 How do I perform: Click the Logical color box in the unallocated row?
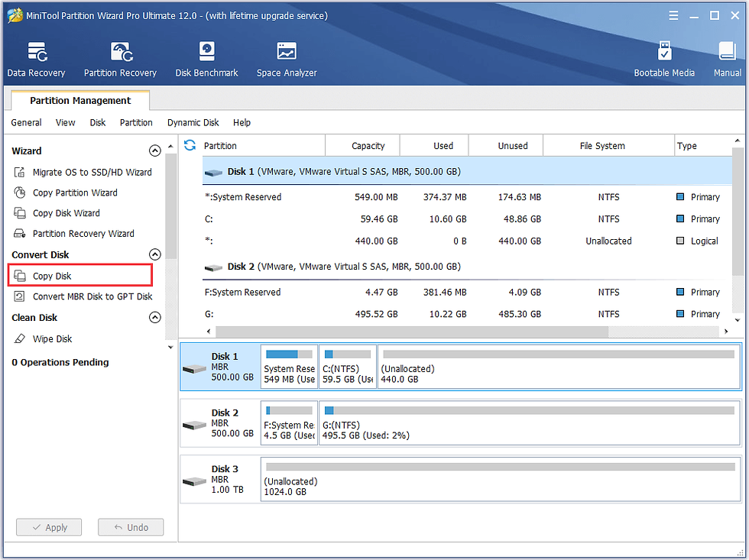click(x=680, y=241)
